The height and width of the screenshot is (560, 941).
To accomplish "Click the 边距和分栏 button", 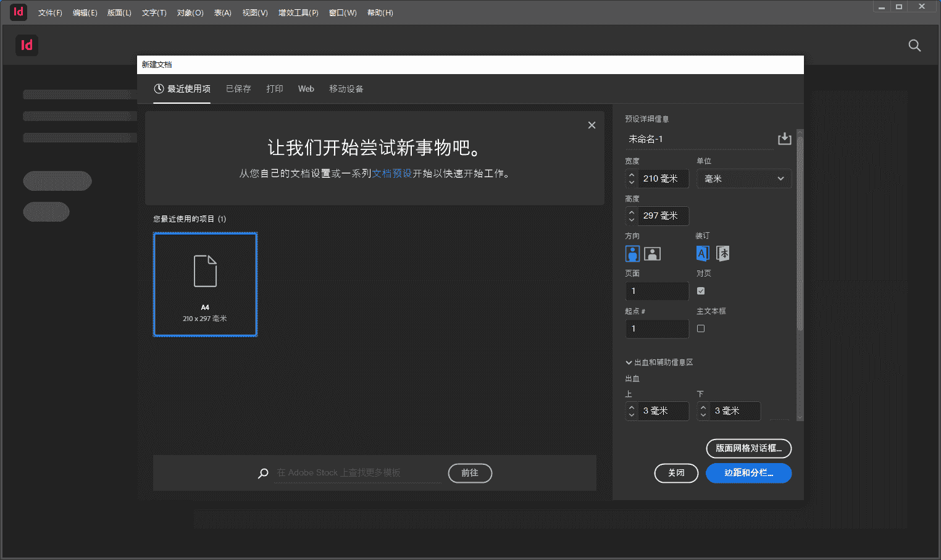I will (748, 473).
